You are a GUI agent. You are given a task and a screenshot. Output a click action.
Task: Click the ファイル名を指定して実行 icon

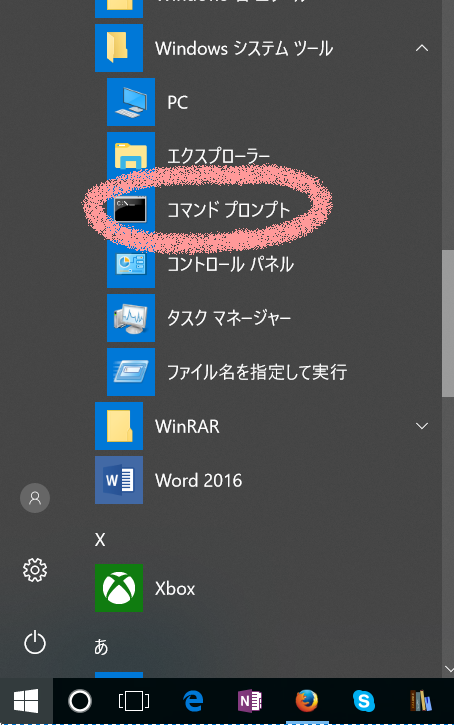coord(131,372)
